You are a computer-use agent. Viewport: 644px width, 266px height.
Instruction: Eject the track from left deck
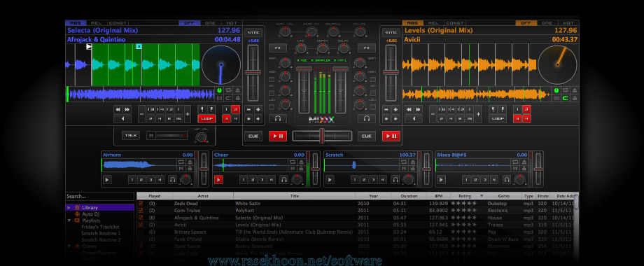click(237, 90)
